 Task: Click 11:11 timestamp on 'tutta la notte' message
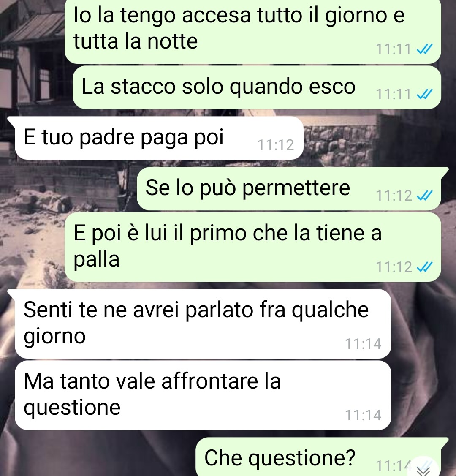pyautogui.click(x=394, y=49)
